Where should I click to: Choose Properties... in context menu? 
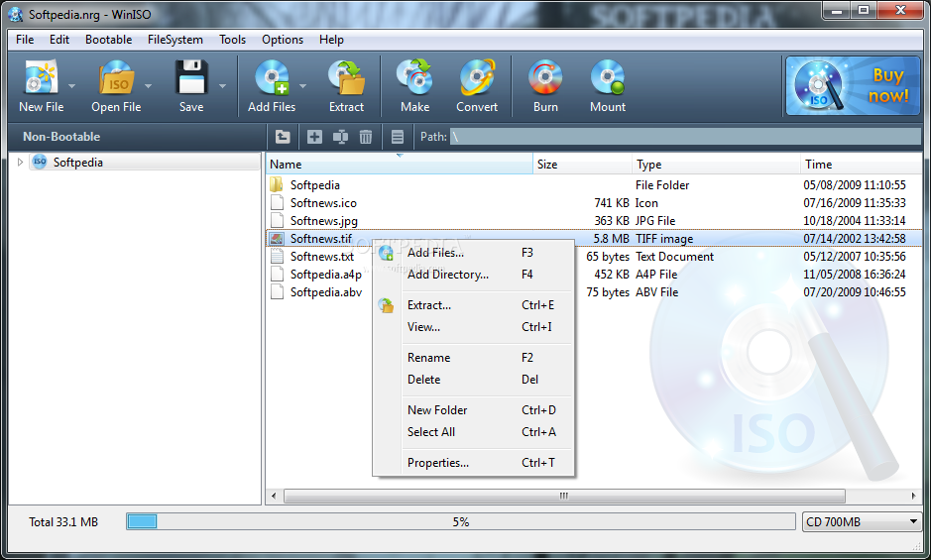click(x=473, y=463)
